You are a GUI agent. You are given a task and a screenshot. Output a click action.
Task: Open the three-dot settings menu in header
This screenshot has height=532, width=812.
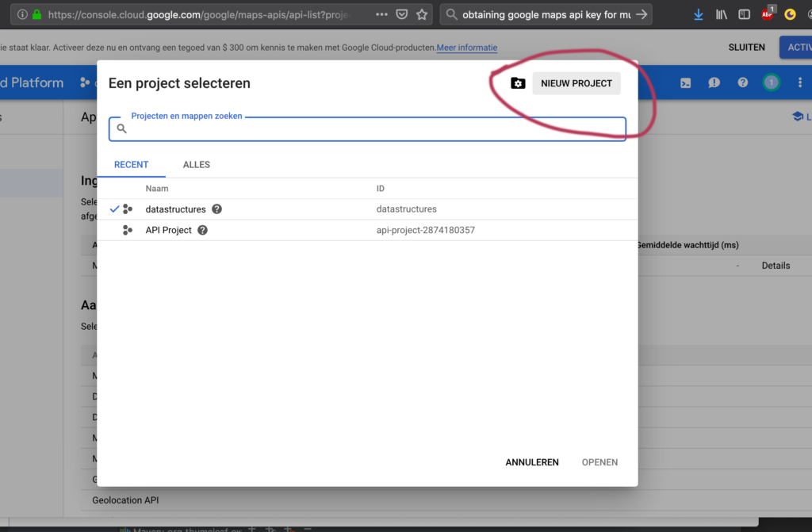click(799, 82)
